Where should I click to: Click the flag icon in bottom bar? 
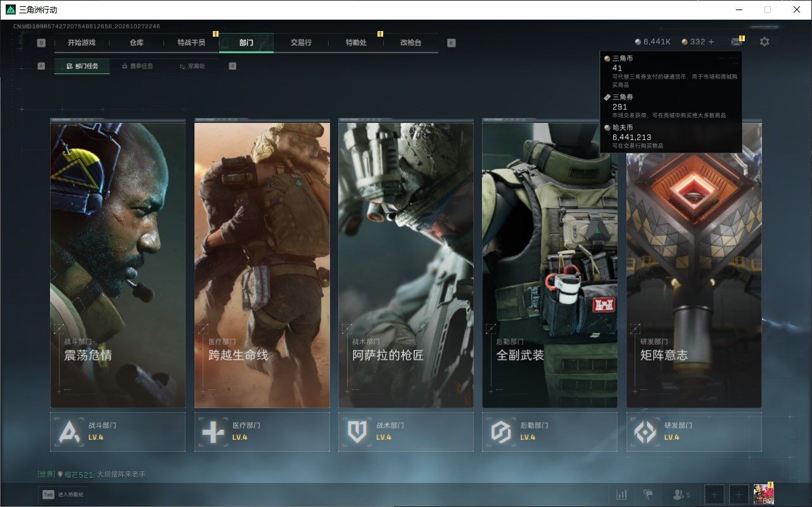(x=648, y=494)
